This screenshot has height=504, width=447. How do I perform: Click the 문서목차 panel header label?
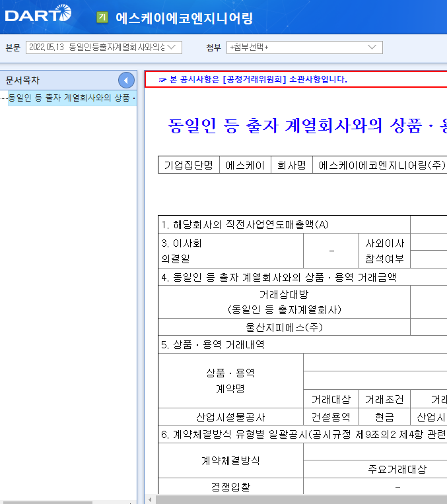pos(22,80)
